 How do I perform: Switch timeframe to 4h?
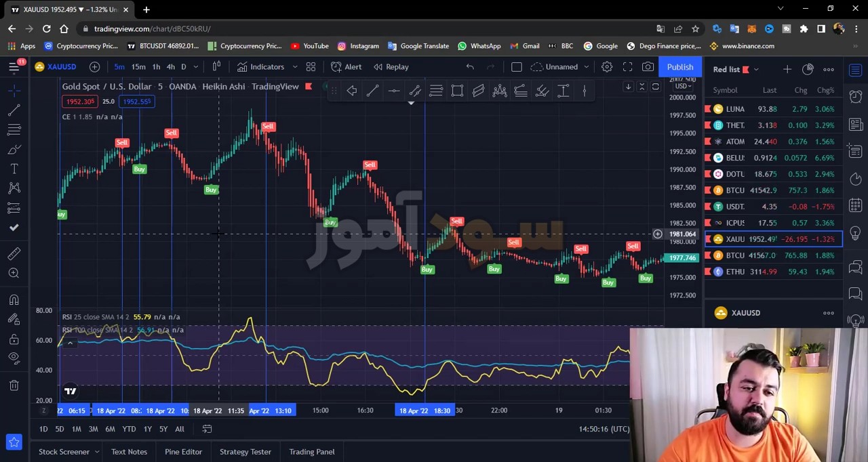[170, 66]
